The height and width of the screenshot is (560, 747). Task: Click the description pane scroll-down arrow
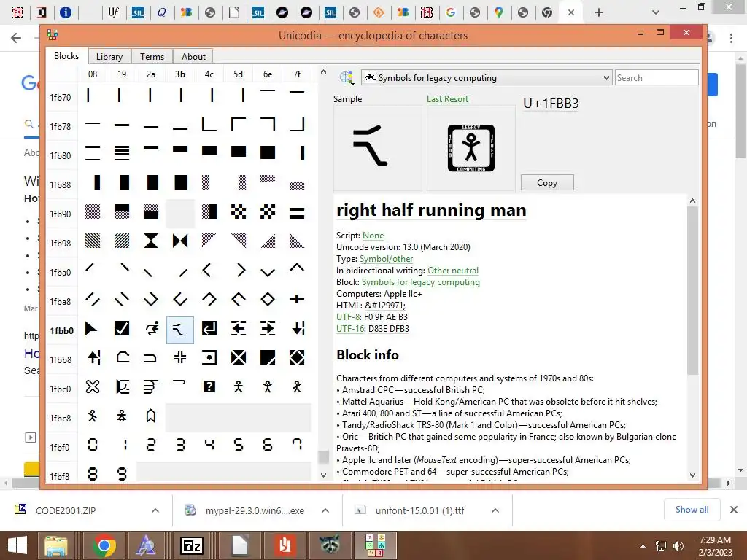pyautogui.click(x=693, y=475)
